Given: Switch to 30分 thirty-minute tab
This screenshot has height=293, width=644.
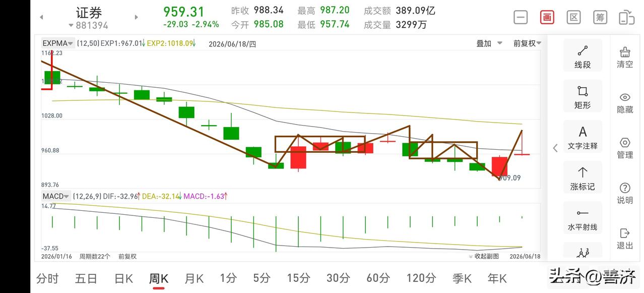Looking at the screenshot, I should tap(338, 278).
